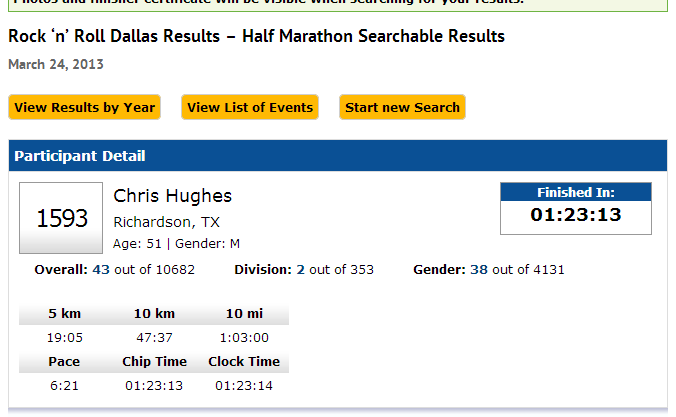Click the View Results by Year button
This screenshot has width=676, height=417.
[85, 107]
